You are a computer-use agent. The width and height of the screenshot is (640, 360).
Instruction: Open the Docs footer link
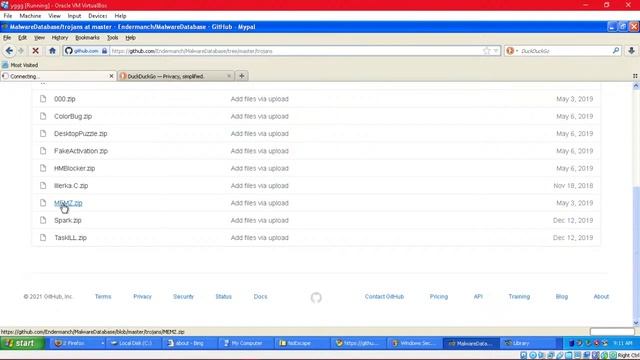pyautogui.click(x=260, y=297)
